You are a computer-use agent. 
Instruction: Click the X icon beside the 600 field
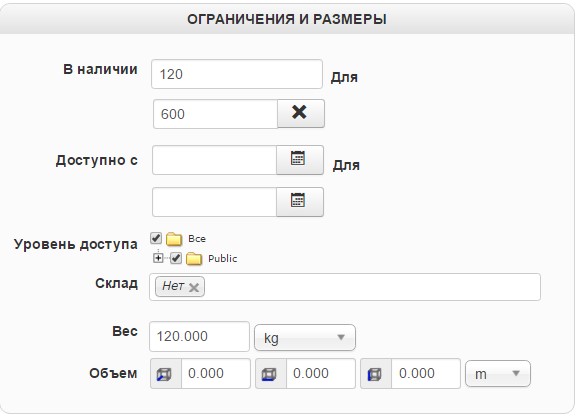pyautogui.click(x=301, y=113)
